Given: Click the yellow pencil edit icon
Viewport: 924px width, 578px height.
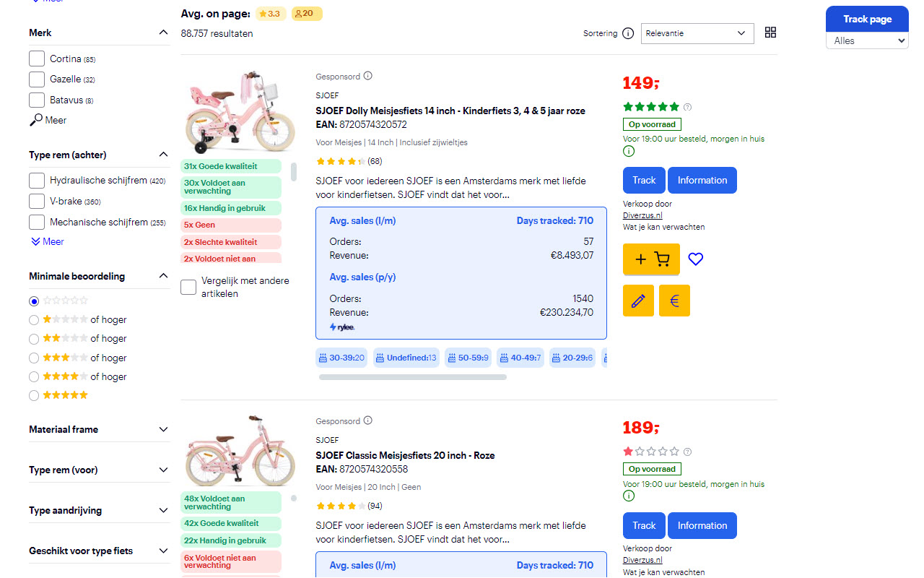Looking at the screenshot, I should click(638, 301).
